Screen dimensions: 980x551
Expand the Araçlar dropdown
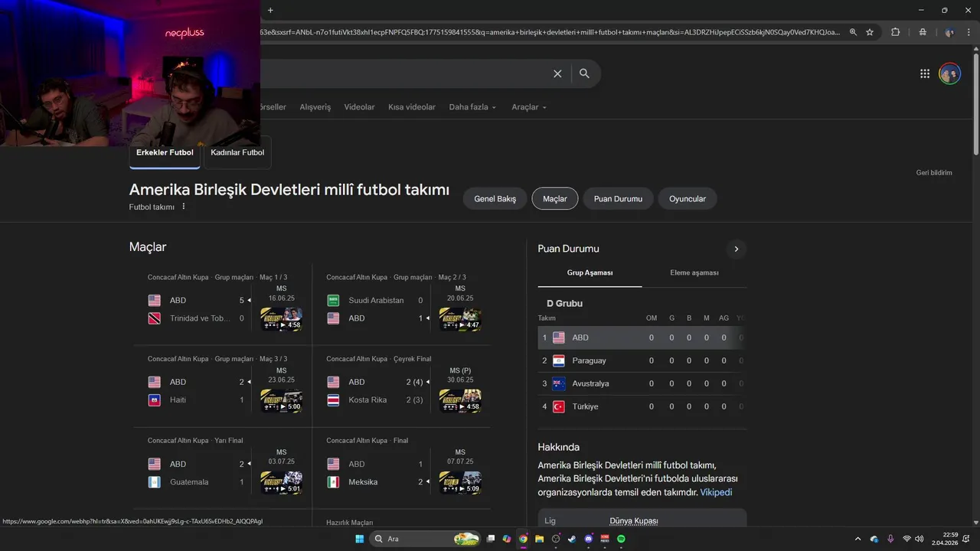coord(529,107)
